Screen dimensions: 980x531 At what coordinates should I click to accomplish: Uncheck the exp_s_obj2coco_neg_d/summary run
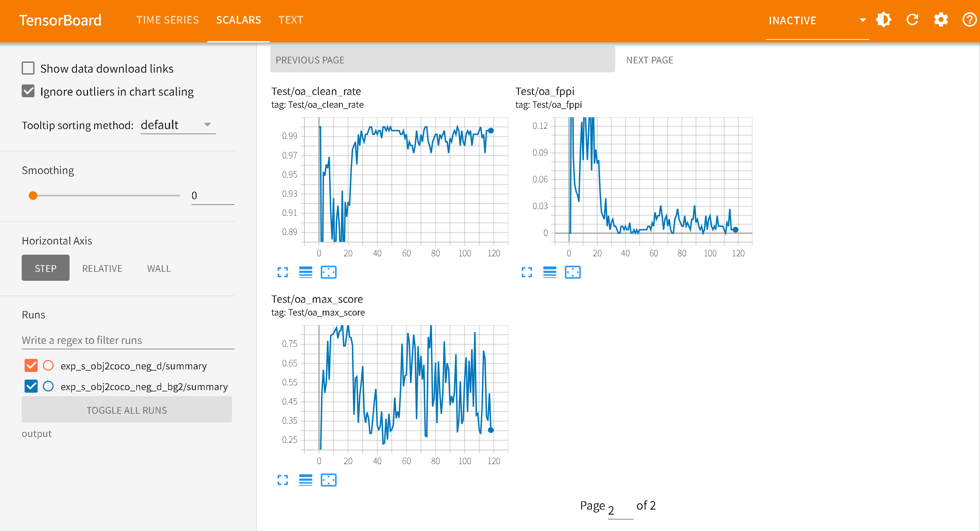coord(31,366)
